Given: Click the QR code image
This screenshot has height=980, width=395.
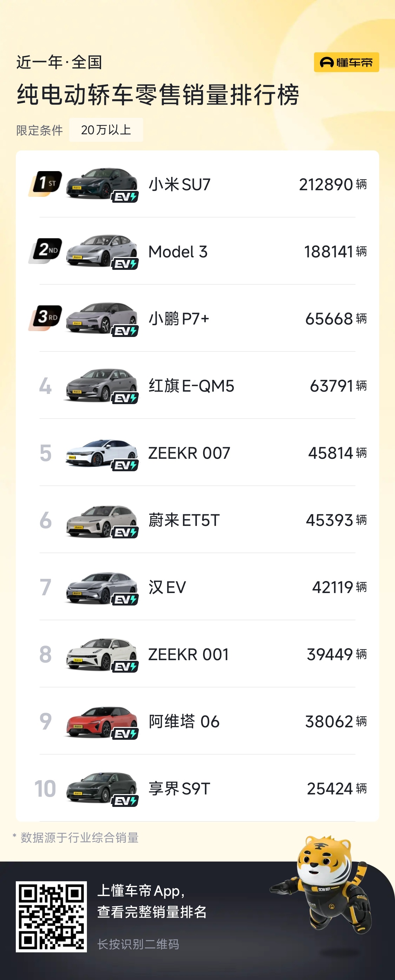Looking at the screenshot, I should [51, 916].
